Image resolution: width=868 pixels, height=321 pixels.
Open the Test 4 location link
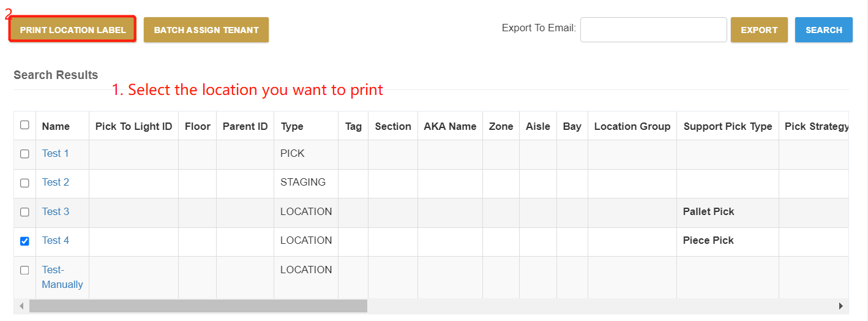point(55,240)
